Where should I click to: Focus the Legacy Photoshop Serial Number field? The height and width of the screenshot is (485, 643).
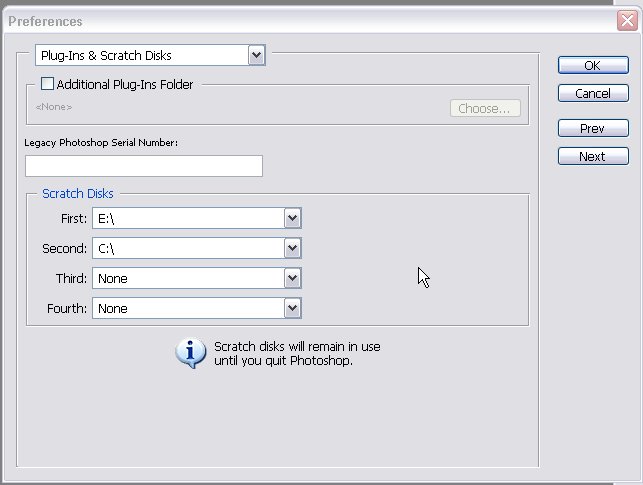[x=144, y=166]
